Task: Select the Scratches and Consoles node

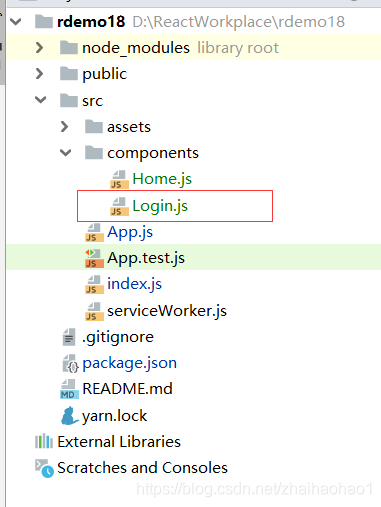Action: pos(143,468)
